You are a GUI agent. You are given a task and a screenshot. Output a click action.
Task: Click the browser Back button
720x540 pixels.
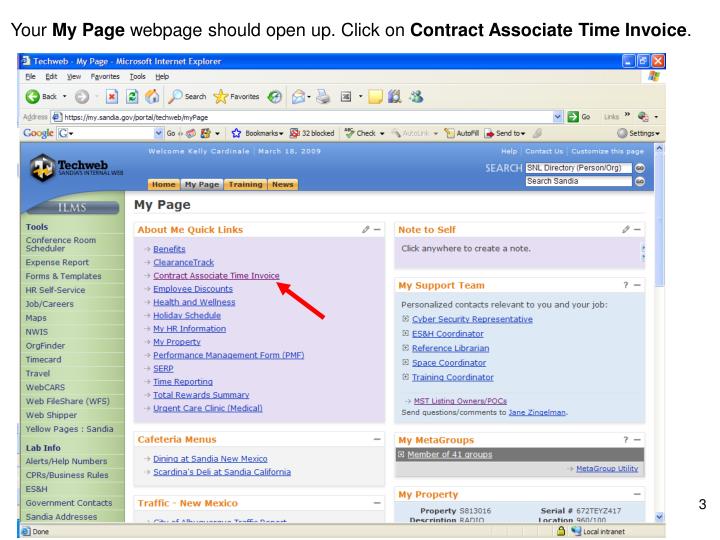(41, 96)
